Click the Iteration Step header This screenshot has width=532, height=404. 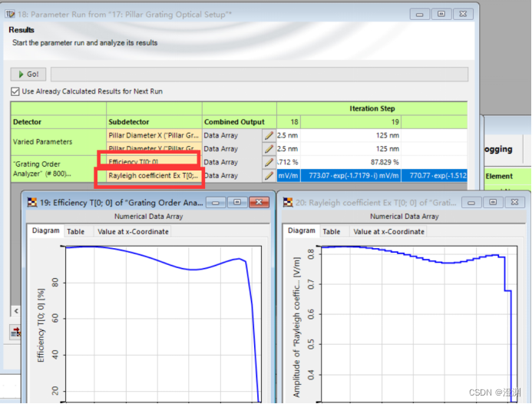click(372, 108)
